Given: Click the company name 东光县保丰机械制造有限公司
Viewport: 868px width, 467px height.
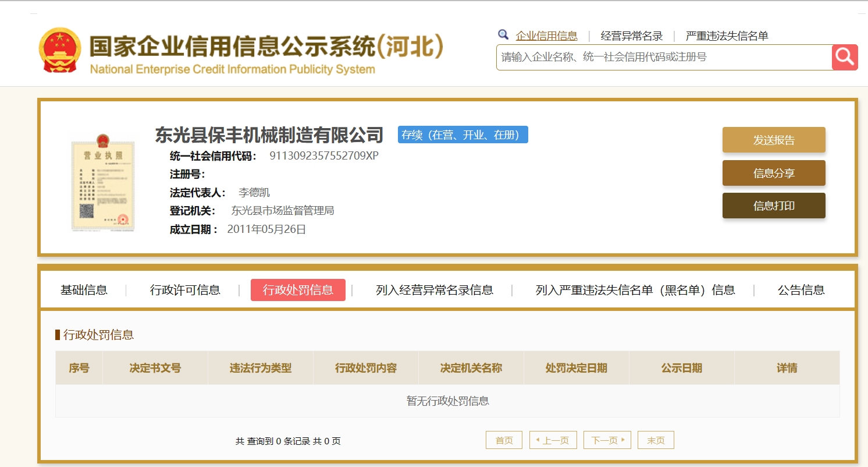Looking at the screenshot, I should 269,135.
